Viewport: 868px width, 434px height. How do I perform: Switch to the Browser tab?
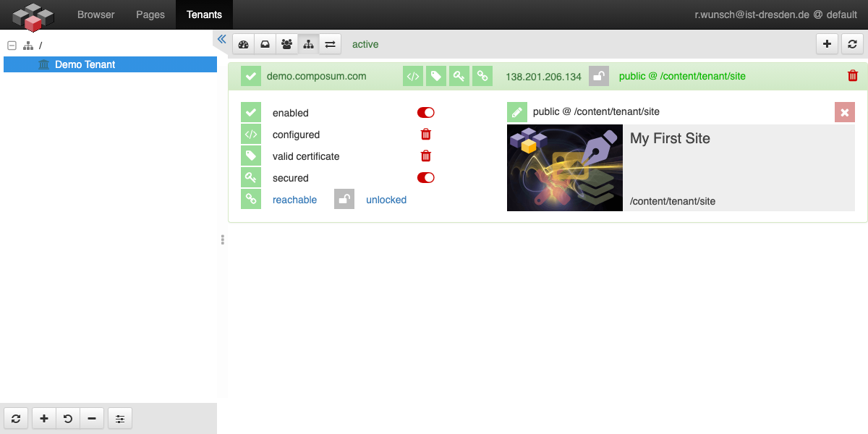96,14
